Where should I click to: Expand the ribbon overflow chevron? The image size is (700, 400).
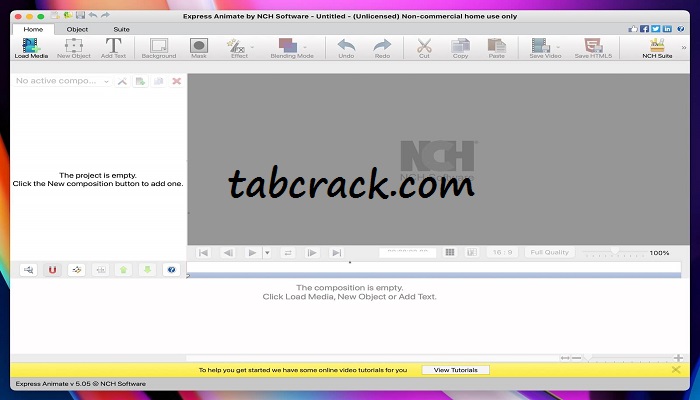(683, 47)
